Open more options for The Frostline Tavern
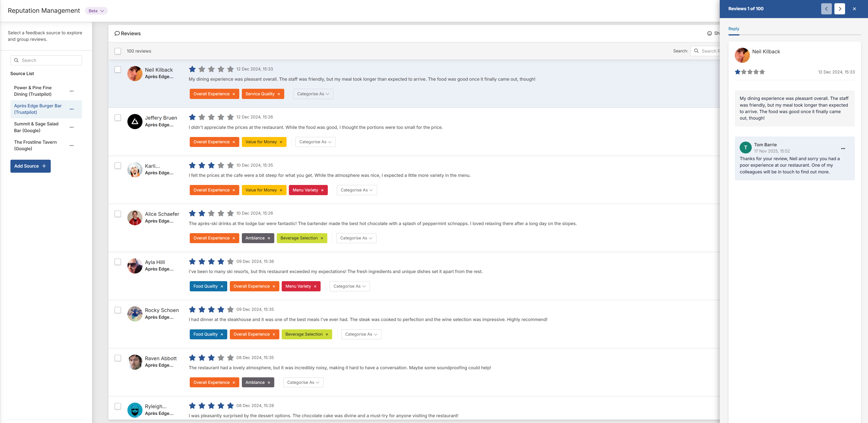Viewport: 868px width, 423px height. tap(71, 146)
